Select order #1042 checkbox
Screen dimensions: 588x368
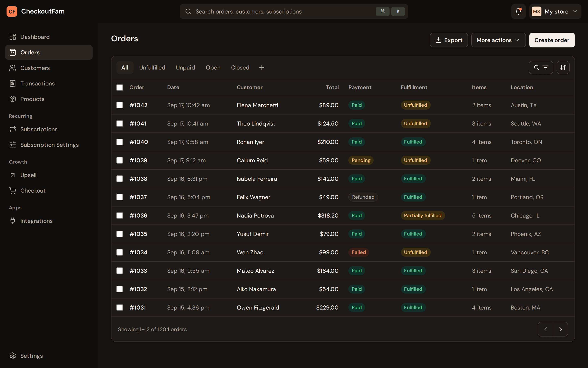(x=120, y=105)
